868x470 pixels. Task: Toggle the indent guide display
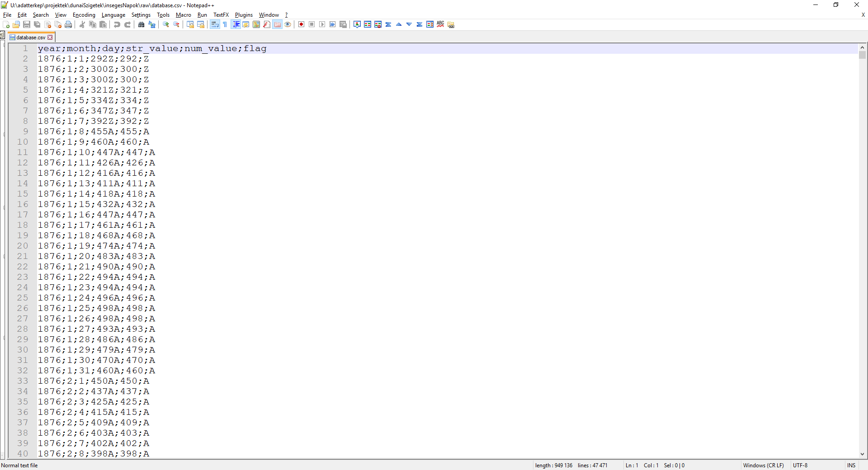pyautogui.click(x=236, y=24)
